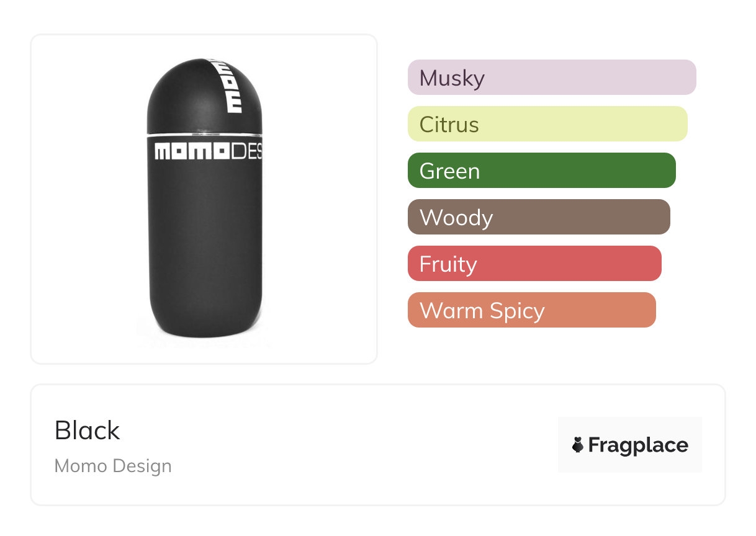Screen dimensions: 756x536
Task: Click the thin 'DES' lettering on the bottle
Action: point(246,151)
